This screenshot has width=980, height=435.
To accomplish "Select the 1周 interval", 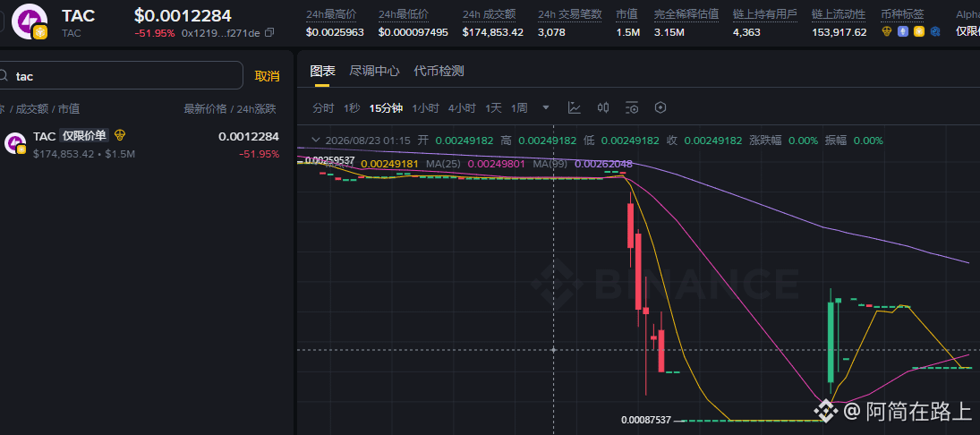I will [519, 108].
